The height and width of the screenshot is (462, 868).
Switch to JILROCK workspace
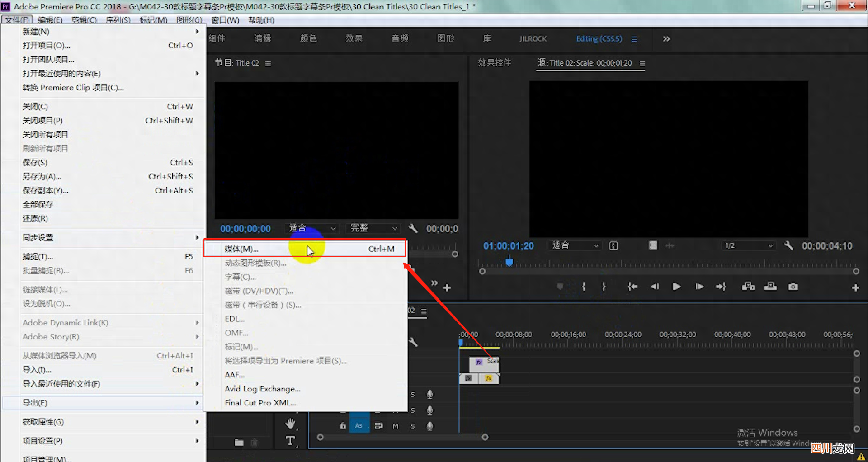click(533, 39)
